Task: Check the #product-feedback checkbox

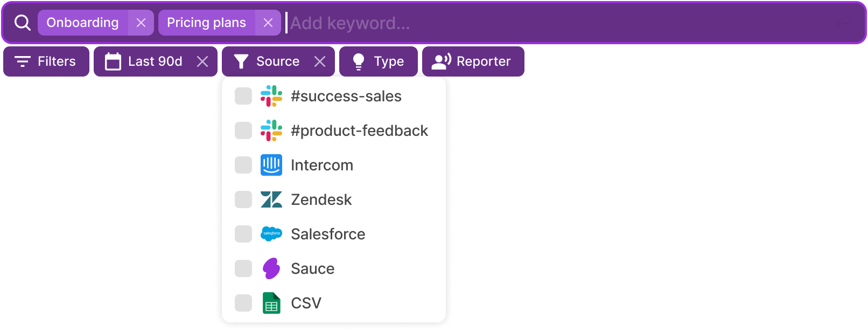Action: click(x=243, y=130)
